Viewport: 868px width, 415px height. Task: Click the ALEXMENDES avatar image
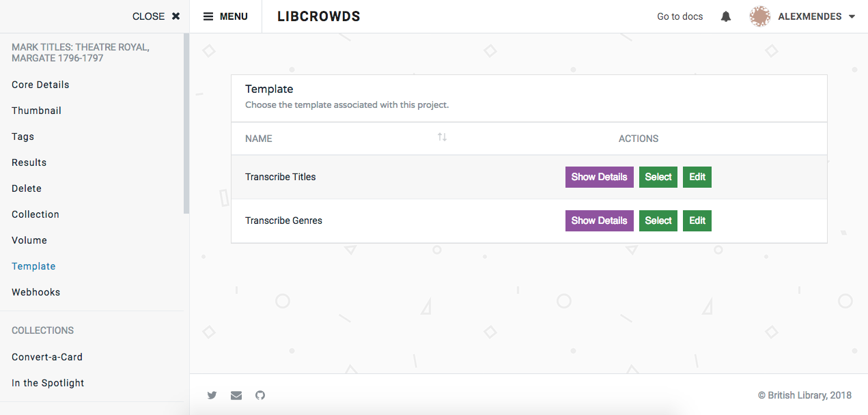click(x=759, y=16)
